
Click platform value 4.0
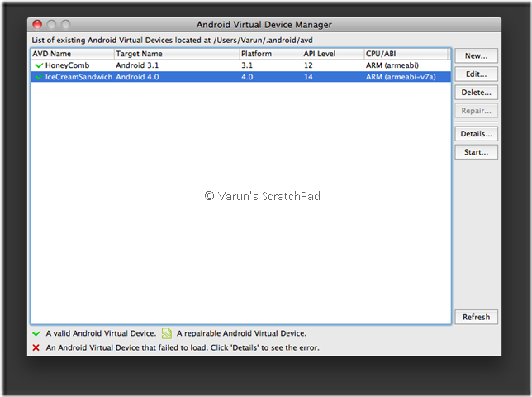click(x=247, y=77)
